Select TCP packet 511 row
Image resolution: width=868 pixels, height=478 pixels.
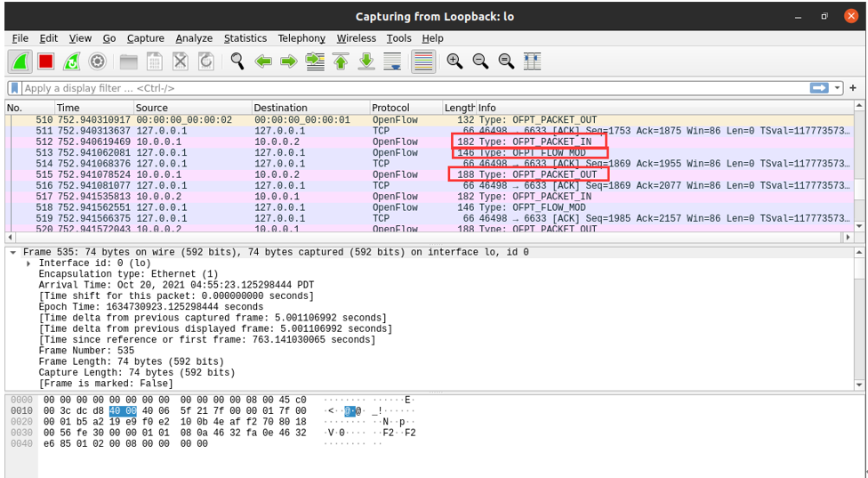tap(429, 131)
